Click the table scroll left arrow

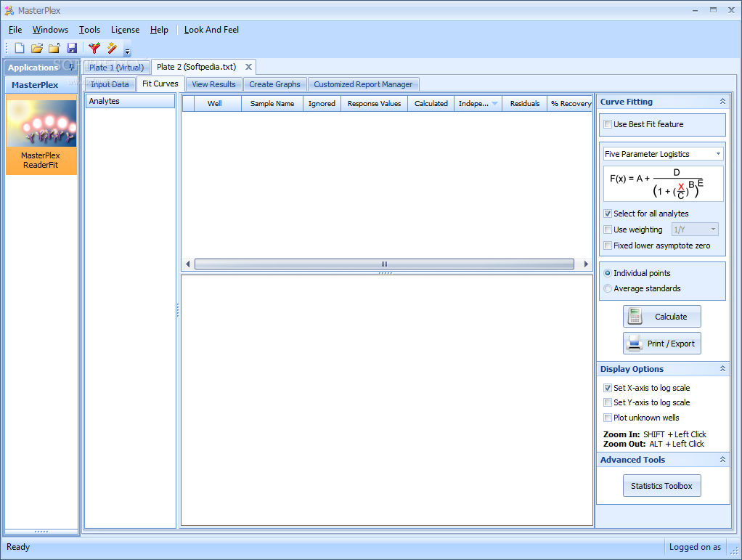pyautogui.click(x=188, y=264)
